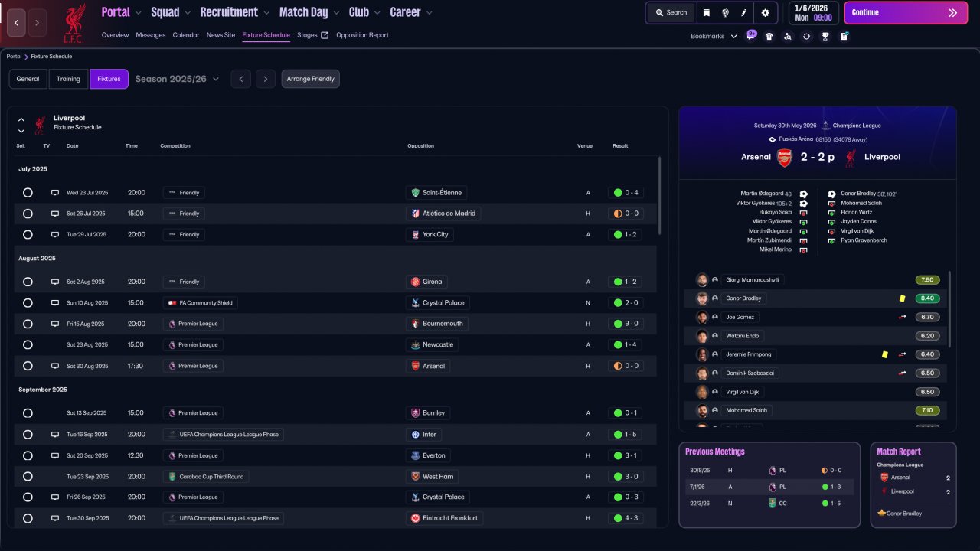Open the Opposition Report tab
This screenshot has height=551, width=980.
point(362,35)
